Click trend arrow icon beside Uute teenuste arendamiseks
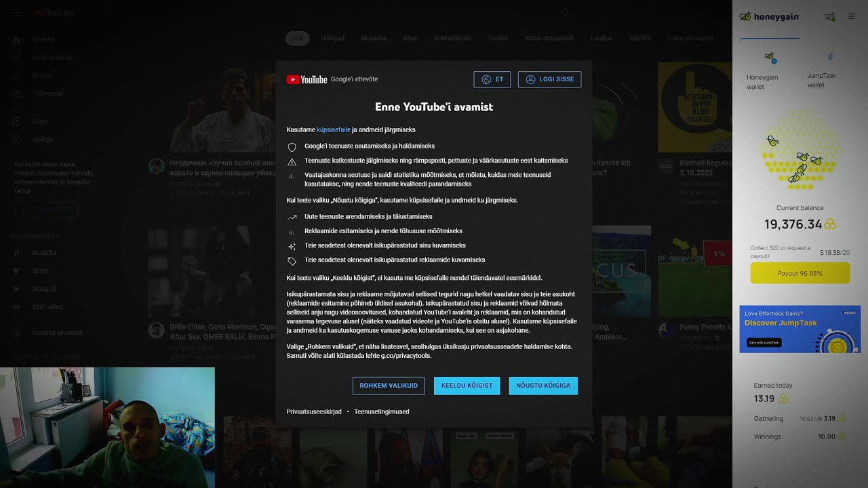Image resolution: width=868 pixels, height=488 pixels. click(292, 217)
